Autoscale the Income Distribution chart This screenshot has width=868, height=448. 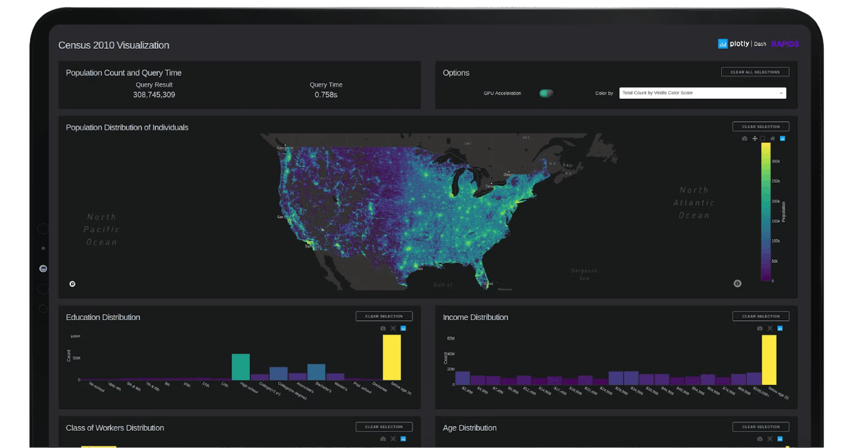point(770,328)
